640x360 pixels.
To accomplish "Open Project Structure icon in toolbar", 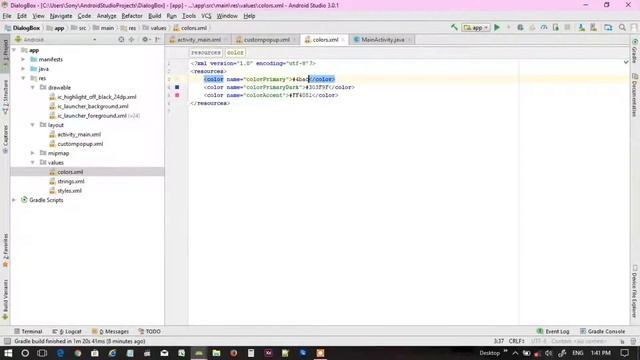I will (608, 27).
